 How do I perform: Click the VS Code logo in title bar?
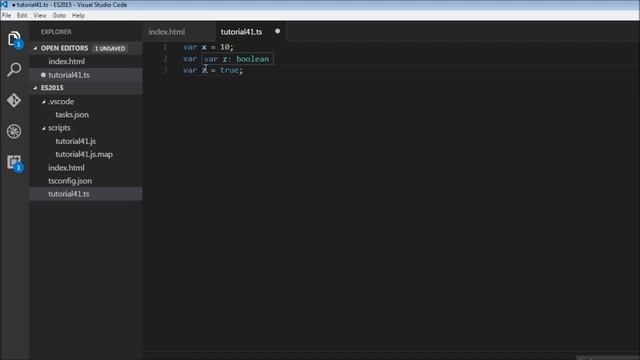(4, 4)
